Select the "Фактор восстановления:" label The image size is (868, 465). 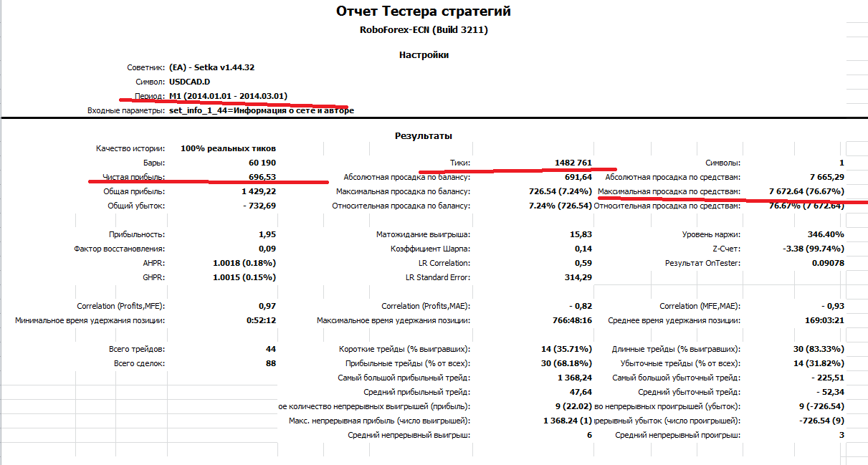(120, 249)
